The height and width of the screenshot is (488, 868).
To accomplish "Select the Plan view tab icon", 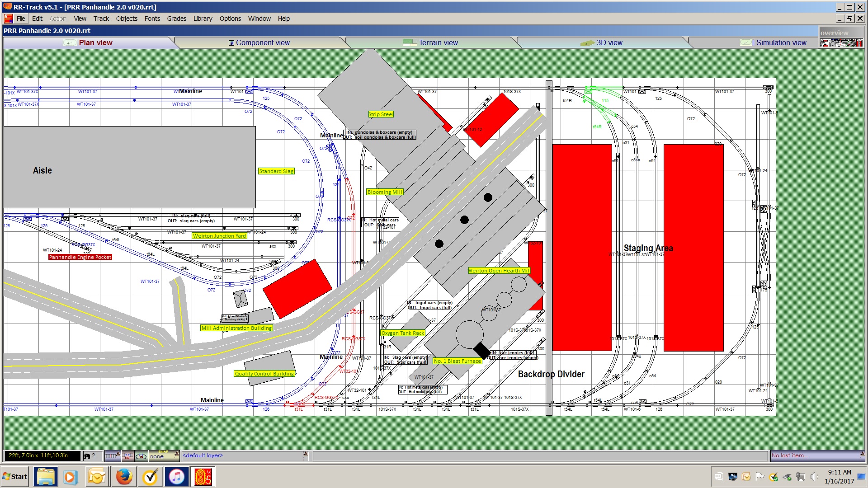I will pyautogui.click(x=70, y=42).
